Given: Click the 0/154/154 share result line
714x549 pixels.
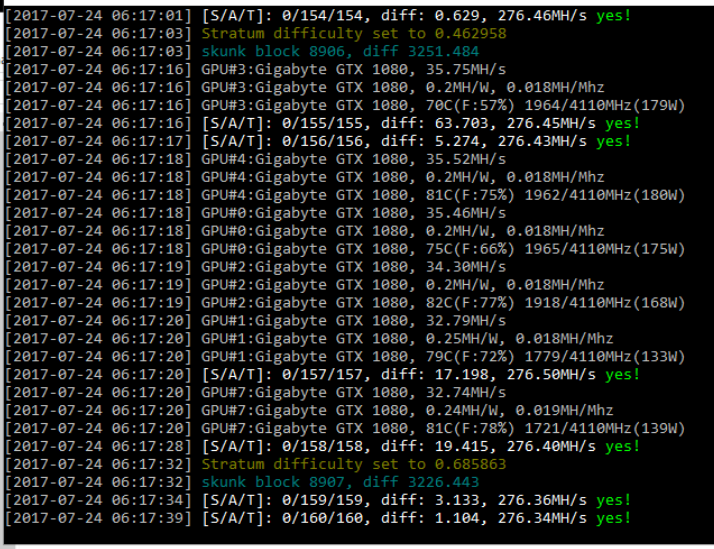Looking at the screenshot, I should point(318,16).
